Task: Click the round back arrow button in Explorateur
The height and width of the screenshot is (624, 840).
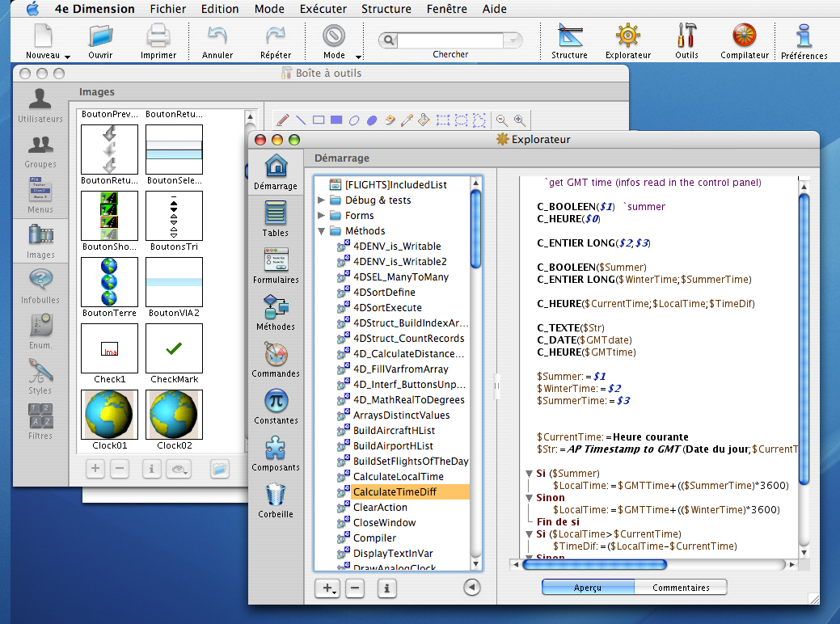Action: tap(472, 587)
